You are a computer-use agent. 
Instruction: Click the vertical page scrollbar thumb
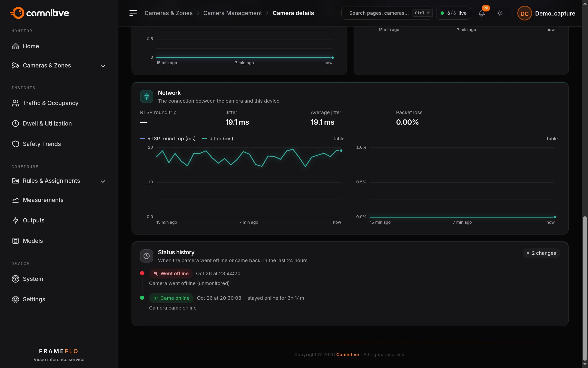[x=585, y=288]
